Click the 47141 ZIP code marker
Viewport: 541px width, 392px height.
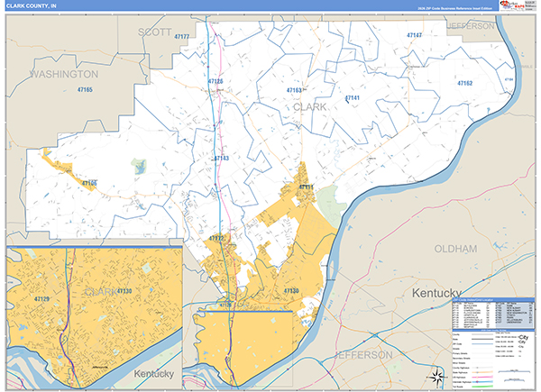pos(352,98)
